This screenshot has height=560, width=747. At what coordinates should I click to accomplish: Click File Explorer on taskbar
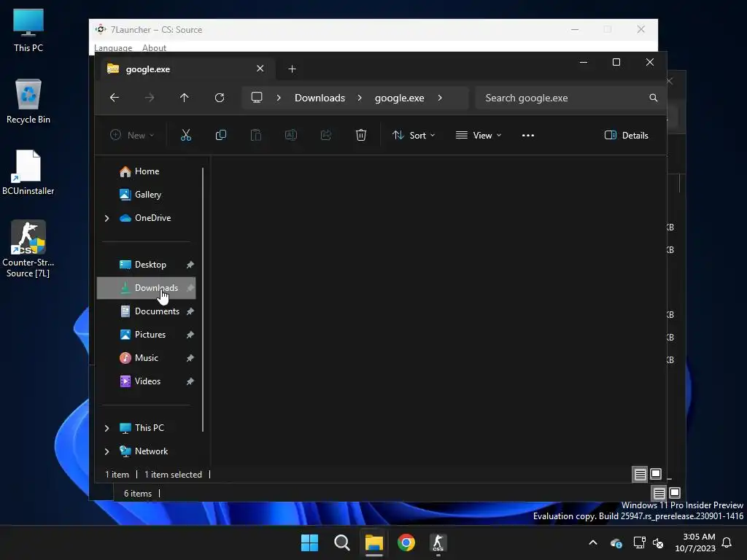[x=374, y=542]
